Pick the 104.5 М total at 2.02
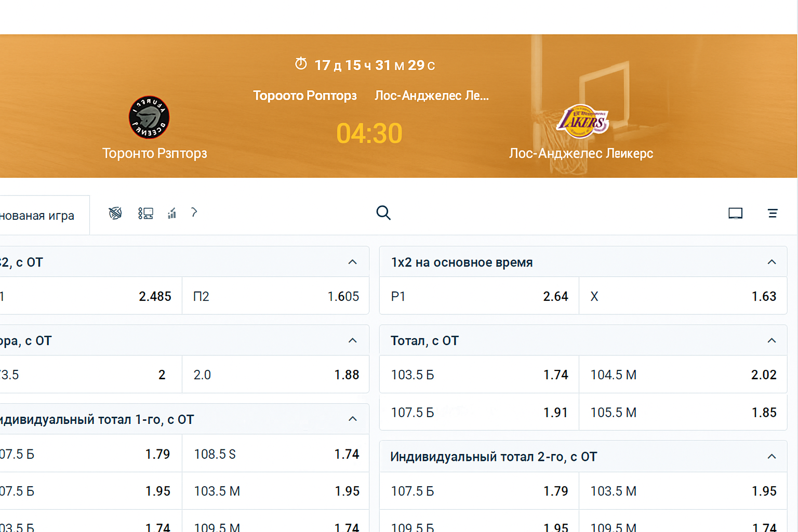The width and height of the screenshot is (798, 532). click(x=683, y=375)
